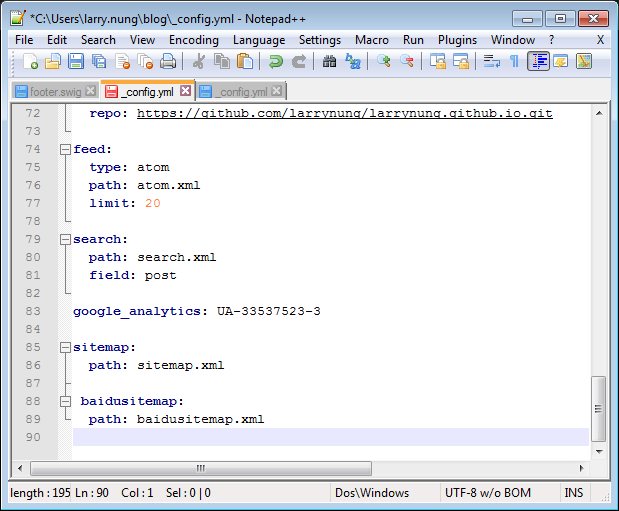Collapse the feed: block fold marker
Screen dimensions: 619x511
click(65, 149)
